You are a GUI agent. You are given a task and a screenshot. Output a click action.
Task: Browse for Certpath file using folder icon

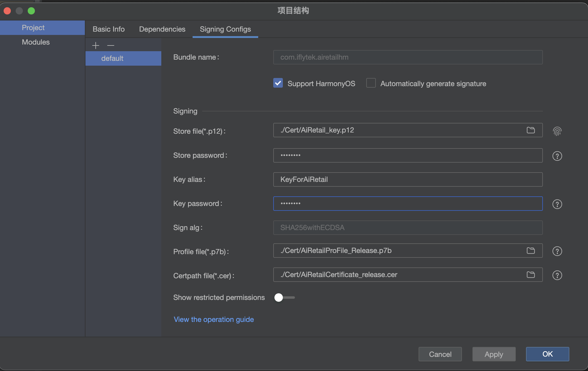pyautogui.click(x=531, y=275)
